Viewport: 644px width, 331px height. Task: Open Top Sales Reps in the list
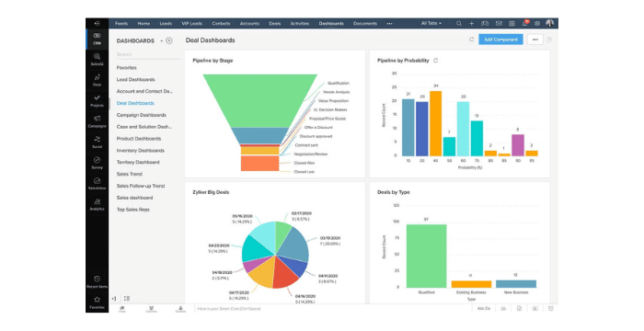(x=133, y=210)
